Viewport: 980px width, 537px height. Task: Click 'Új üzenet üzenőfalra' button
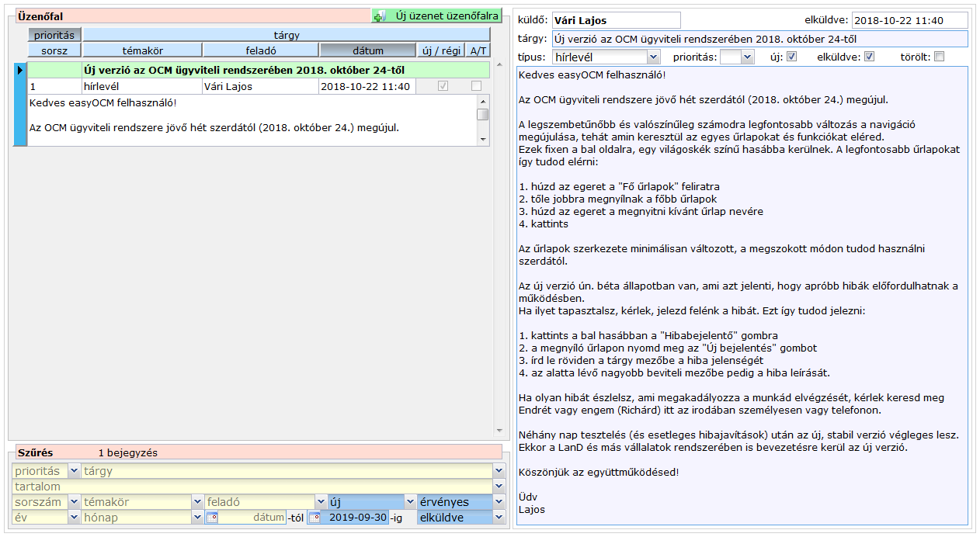click(437, 16)
